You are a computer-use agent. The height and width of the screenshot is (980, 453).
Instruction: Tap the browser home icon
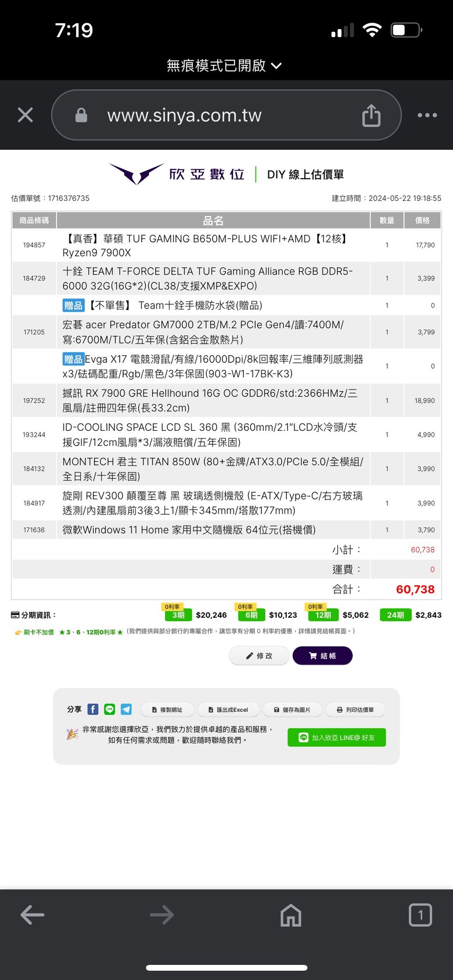(x=291, y=915)
